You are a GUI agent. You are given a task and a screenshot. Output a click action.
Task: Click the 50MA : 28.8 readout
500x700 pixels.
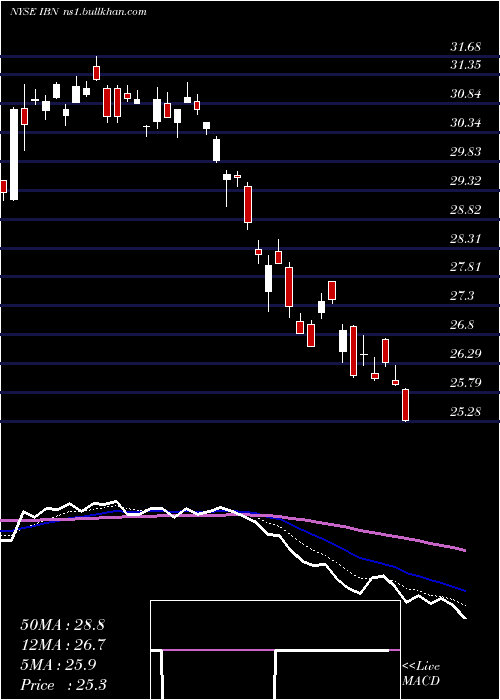(x=62, y=625)
